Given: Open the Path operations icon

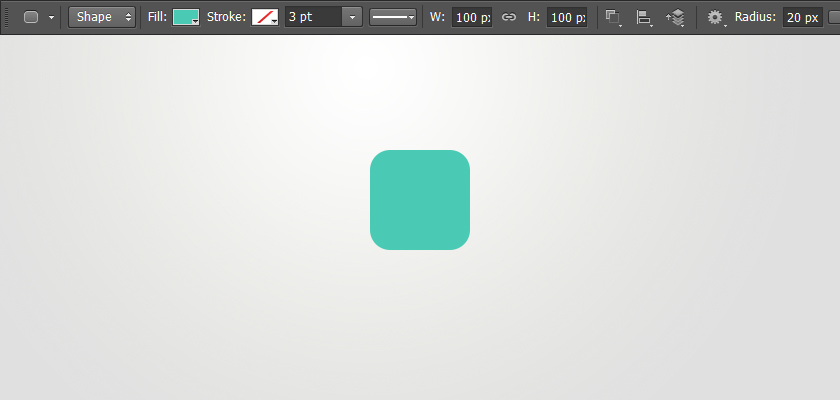Looking at the screenshot, I should click(x=613, y=17).
